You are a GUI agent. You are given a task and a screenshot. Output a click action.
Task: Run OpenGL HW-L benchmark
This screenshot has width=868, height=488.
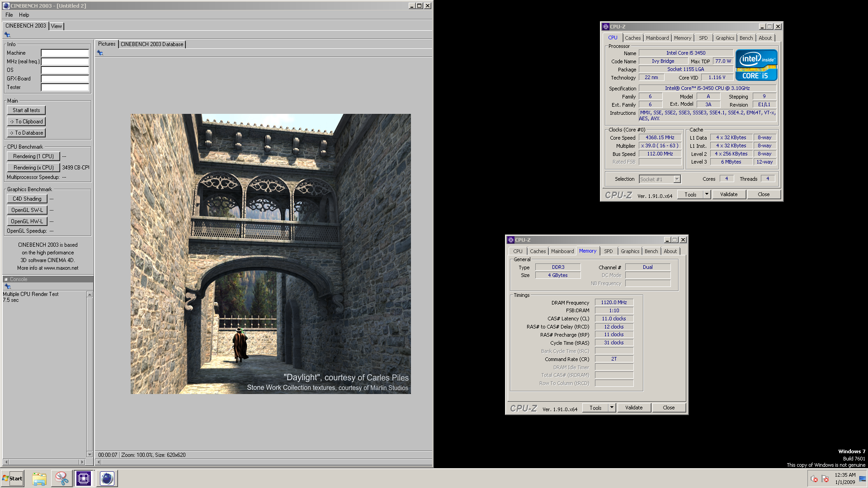point(27,221)
